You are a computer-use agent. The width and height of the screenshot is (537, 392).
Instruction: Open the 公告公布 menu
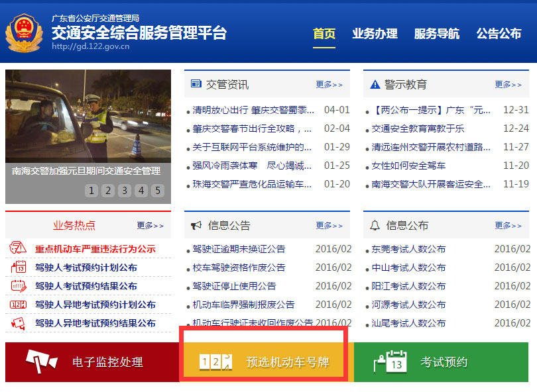click(x=499, y=33)
